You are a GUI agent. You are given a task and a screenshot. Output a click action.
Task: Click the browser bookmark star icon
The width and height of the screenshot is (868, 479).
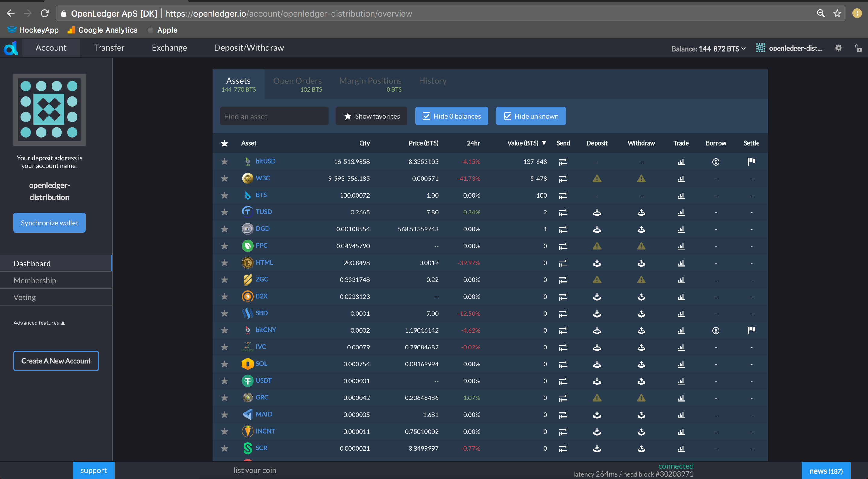(837, 14)
